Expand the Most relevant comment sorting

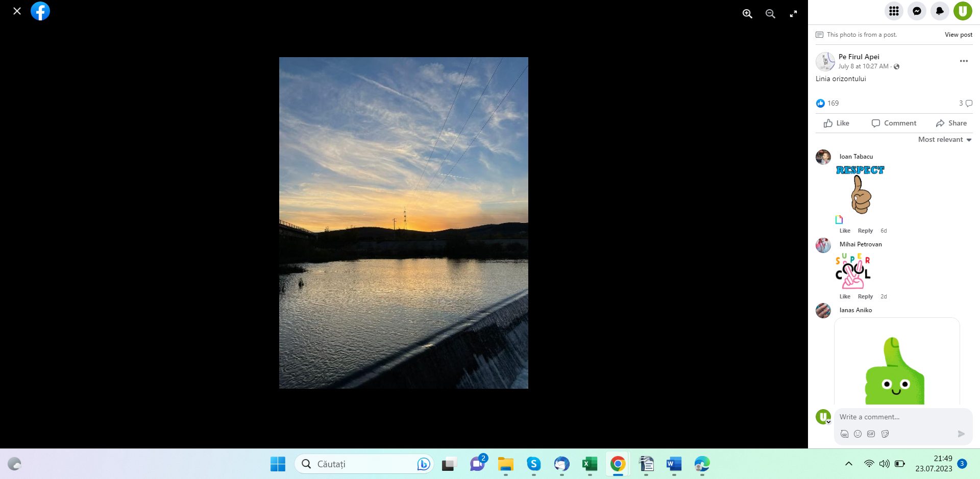[x=945, y=139]
